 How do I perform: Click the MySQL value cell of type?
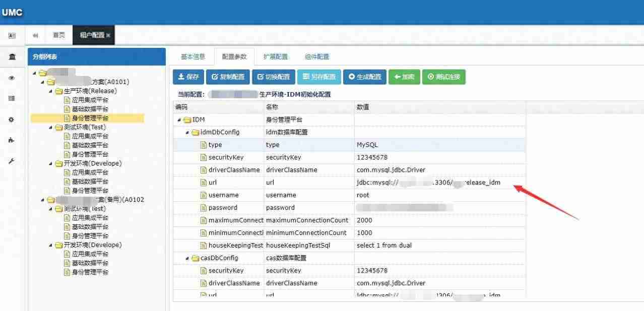(440, 145)
